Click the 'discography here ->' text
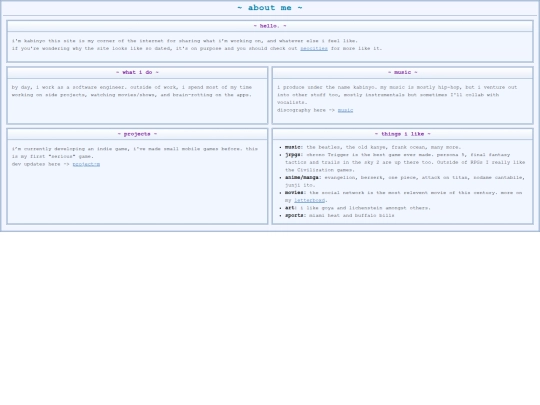 point(306,110)
